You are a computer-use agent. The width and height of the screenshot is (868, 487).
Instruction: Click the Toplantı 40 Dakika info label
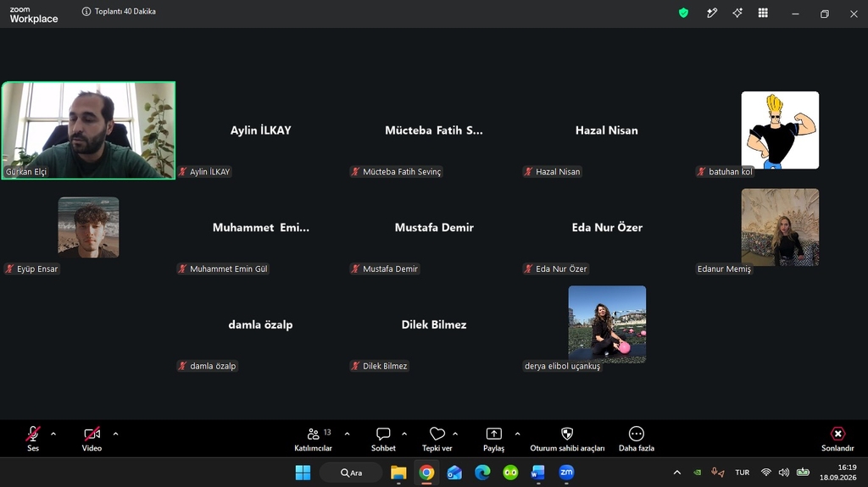click(x=119, y=12)
